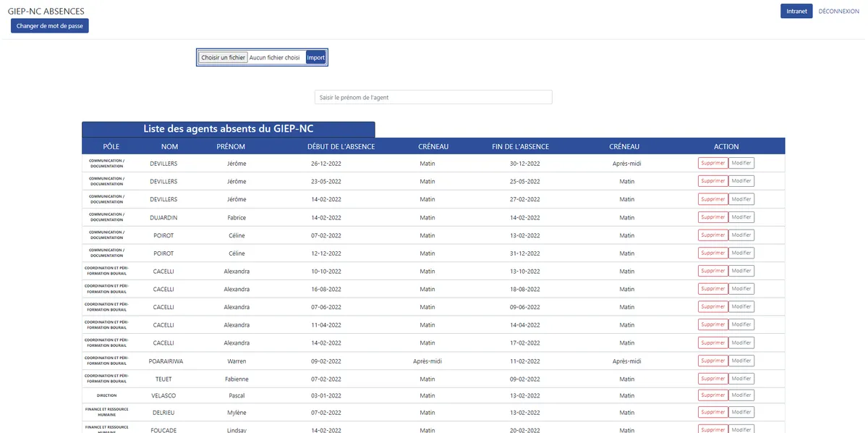Screen dimensions: 868x433
Task: Click Supprimer on the Poarairiwa Warren row
Action: 712,361
